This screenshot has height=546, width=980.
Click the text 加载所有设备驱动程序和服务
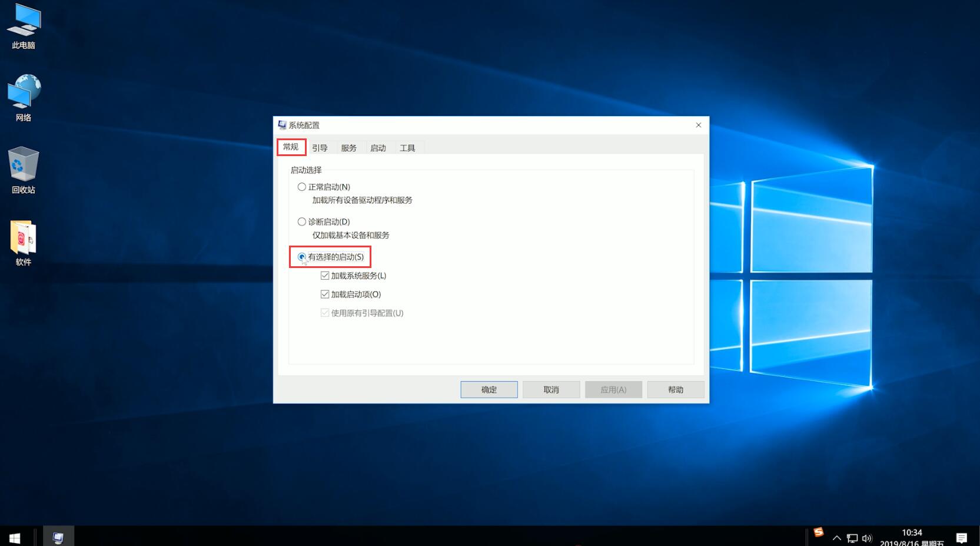click(362, 200)
